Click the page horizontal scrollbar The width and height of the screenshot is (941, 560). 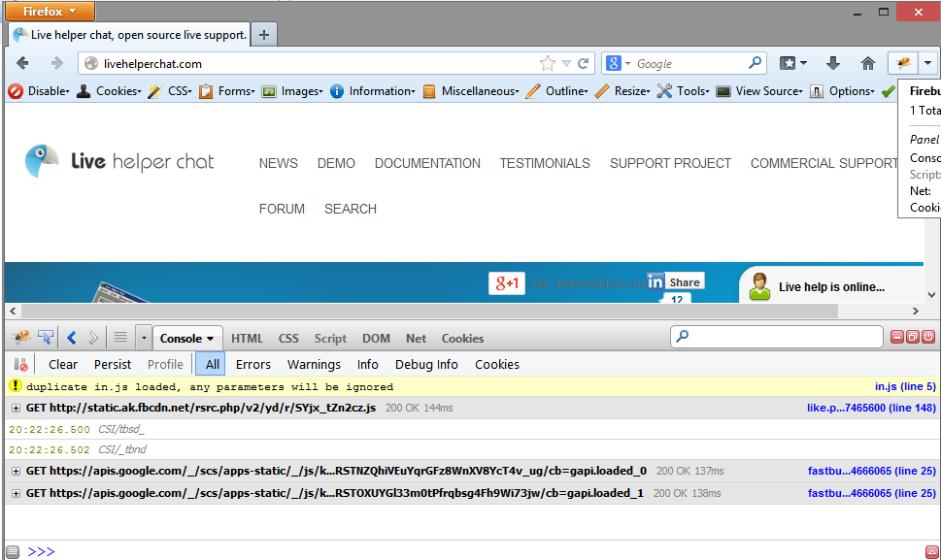pyautogui.click(x=429, y=311)
